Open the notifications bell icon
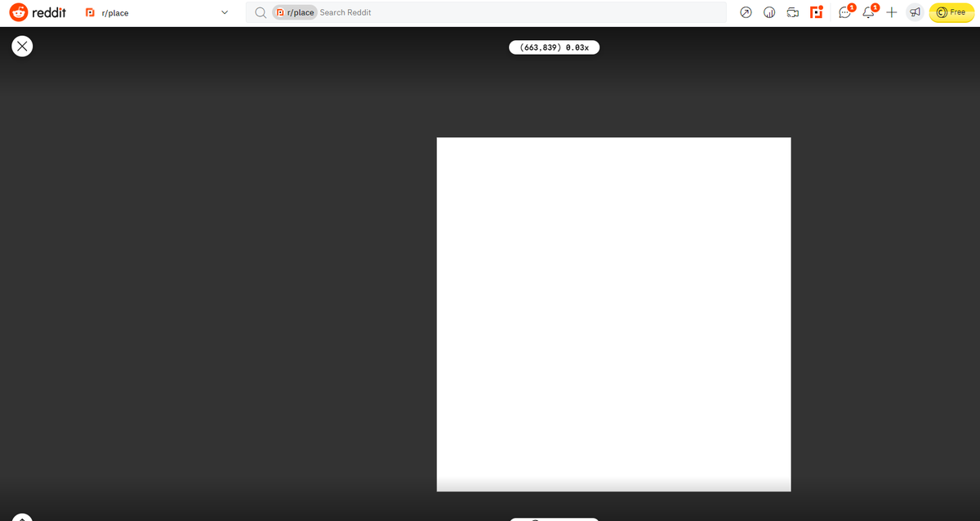 coord(870,12)
